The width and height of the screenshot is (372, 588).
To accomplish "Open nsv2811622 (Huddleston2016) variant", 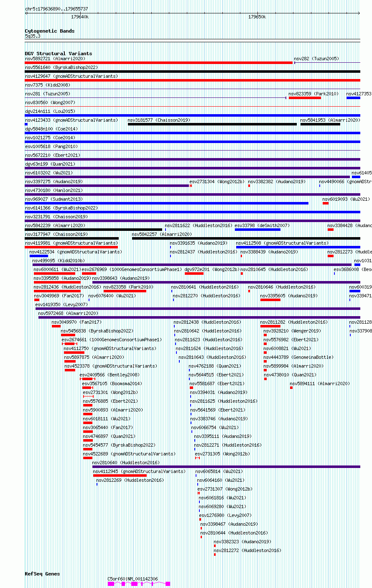I will pos(199,225).
